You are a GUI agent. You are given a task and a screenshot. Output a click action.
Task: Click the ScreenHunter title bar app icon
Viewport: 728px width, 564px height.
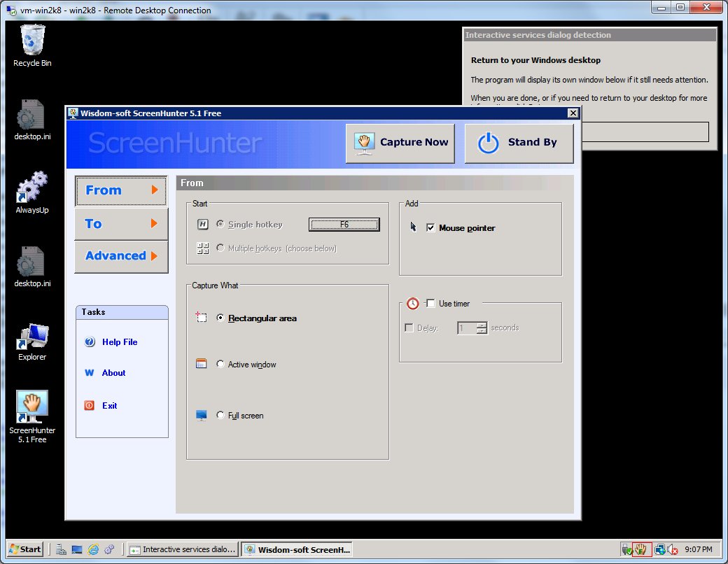[73, 113]
